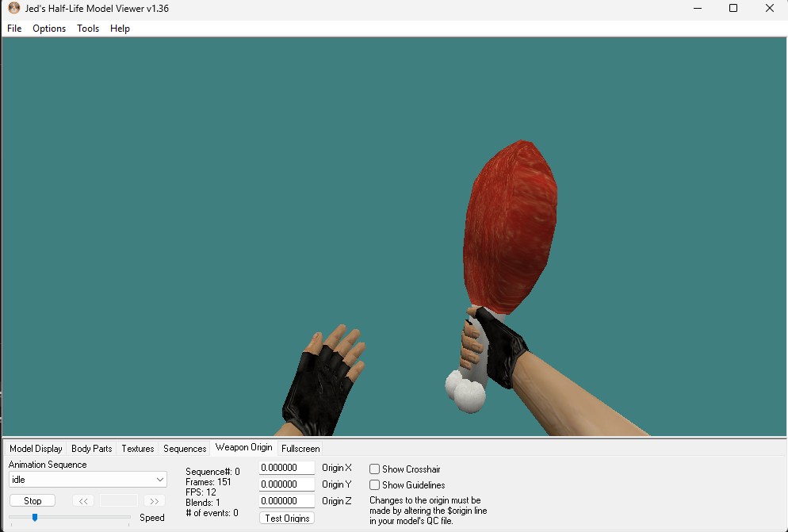Open the Options menu
Viewport: 788px width, 532px height.
click(49, 29)
